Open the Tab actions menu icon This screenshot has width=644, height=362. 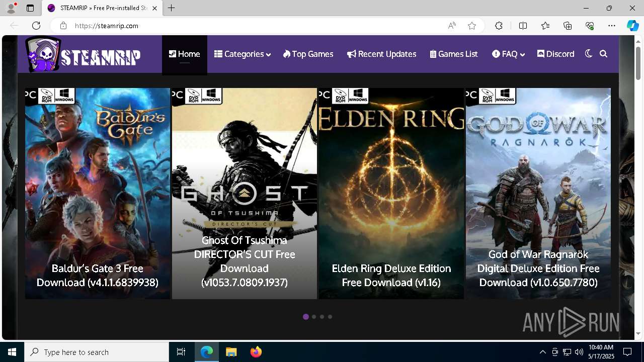click(x=30, y=8)
